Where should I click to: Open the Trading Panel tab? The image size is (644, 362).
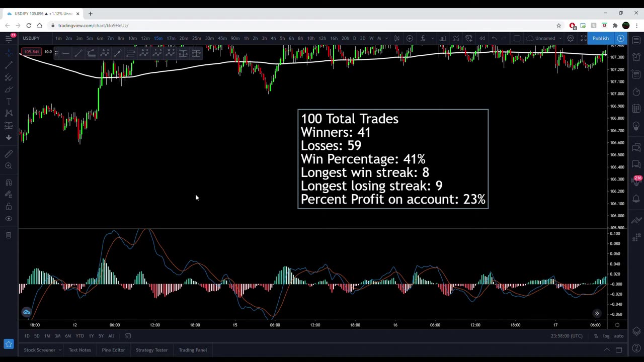pyautogui.click(x=193, y=350)
